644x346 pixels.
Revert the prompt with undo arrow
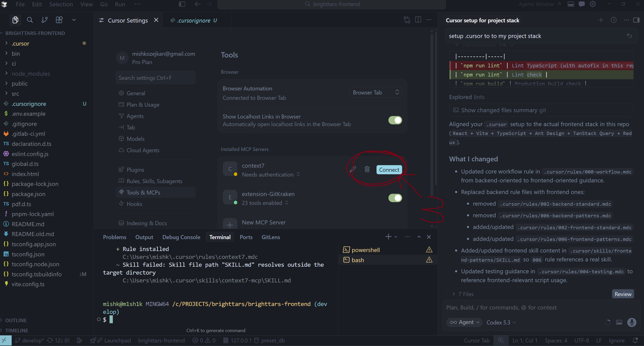click(629, 36)
